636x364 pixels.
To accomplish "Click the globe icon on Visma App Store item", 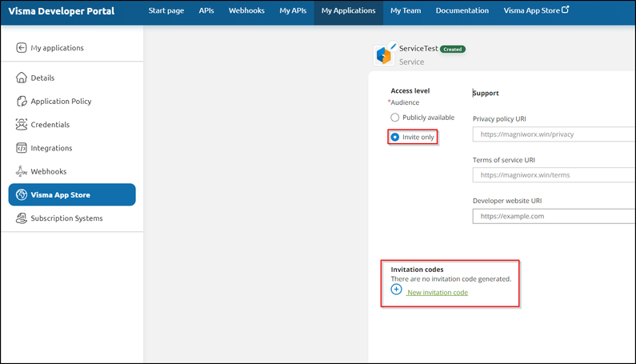I will [x=21, y=194].
